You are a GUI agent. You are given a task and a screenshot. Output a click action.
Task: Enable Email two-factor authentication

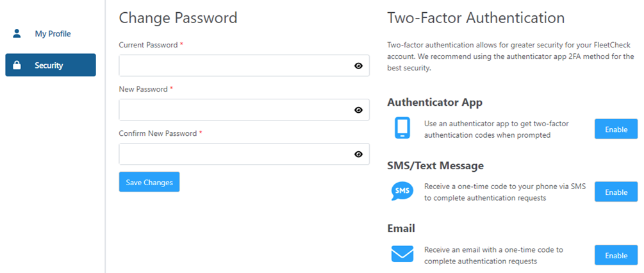(616, 255)
